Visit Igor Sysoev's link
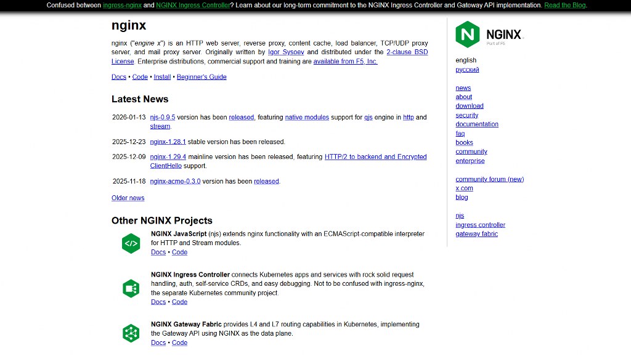 pyautogui.click(x=286, y=52)
